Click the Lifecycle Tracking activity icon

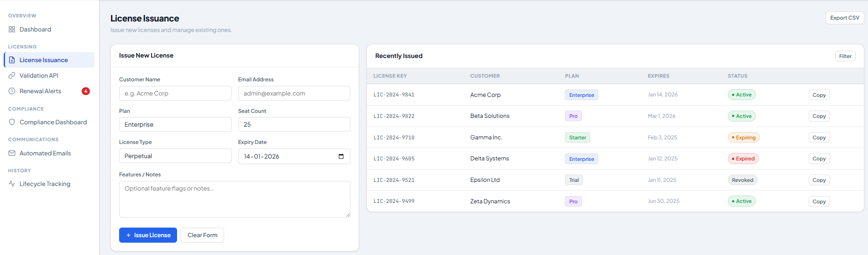point(12,184)
